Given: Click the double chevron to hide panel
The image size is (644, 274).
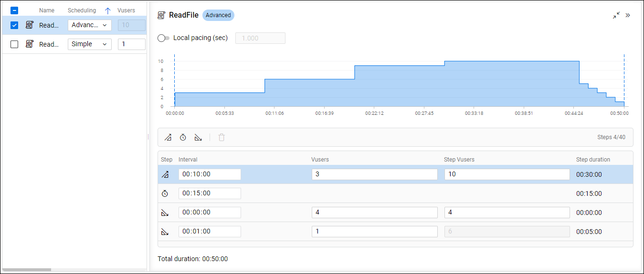Looking at the screenshot, I should click(x=628, y=15).
